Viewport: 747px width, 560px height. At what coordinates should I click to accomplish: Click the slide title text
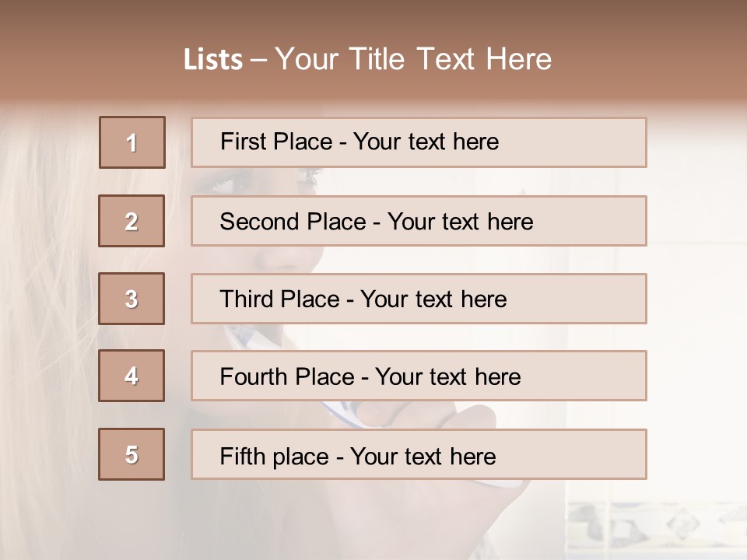pyautogui.click(x=368, y=59)
